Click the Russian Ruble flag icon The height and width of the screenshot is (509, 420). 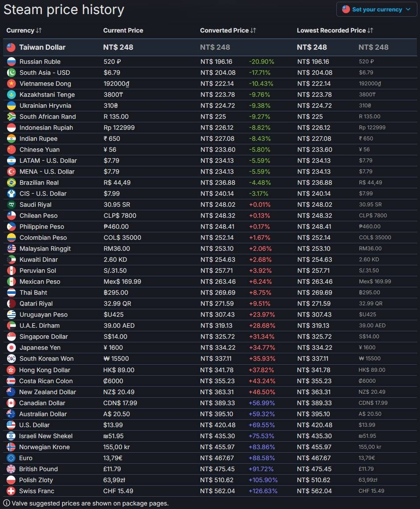tap(11, 62)
